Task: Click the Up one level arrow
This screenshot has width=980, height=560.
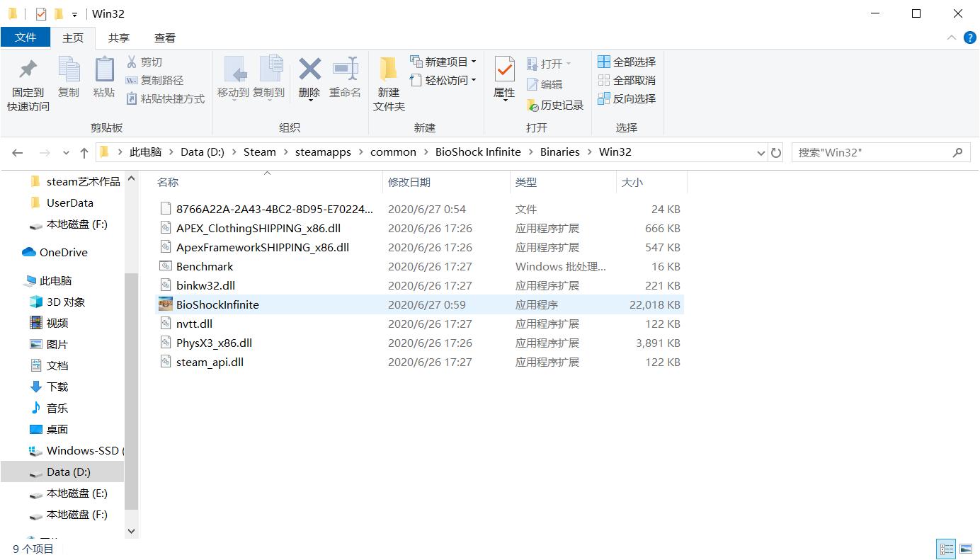Action: pyautogui.click(x=84, y=152)
